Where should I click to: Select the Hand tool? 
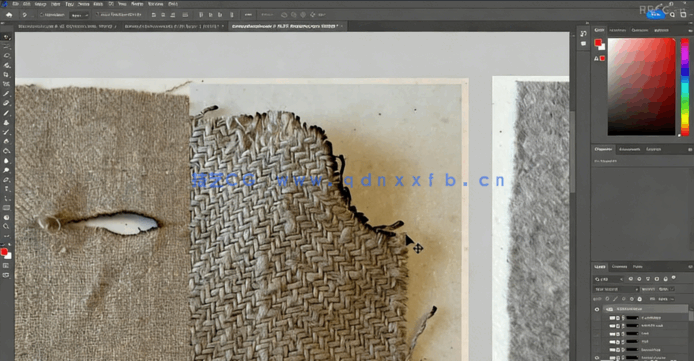click(x=6, y=217)
